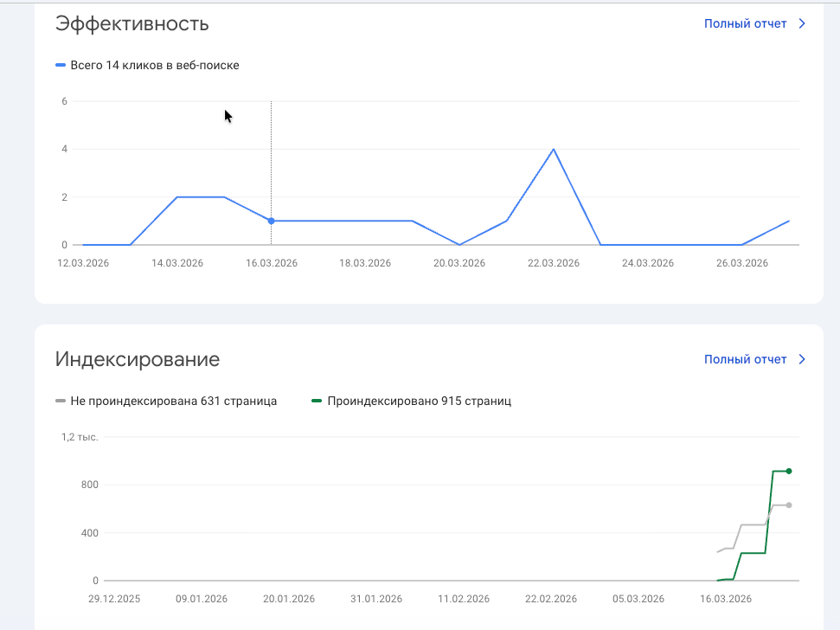Click the gray legend marker for non-indexed pages
Viewport: 840px width, 630px height.
(61, 401)
